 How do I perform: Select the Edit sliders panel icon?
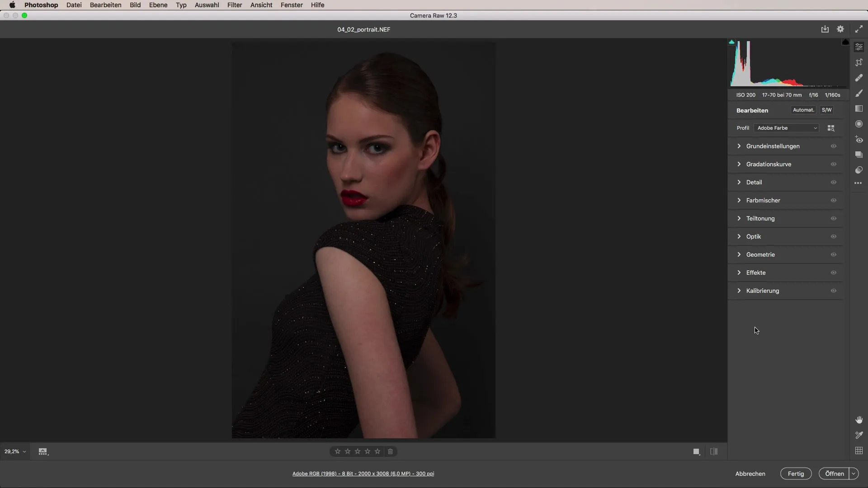[859, 47]
